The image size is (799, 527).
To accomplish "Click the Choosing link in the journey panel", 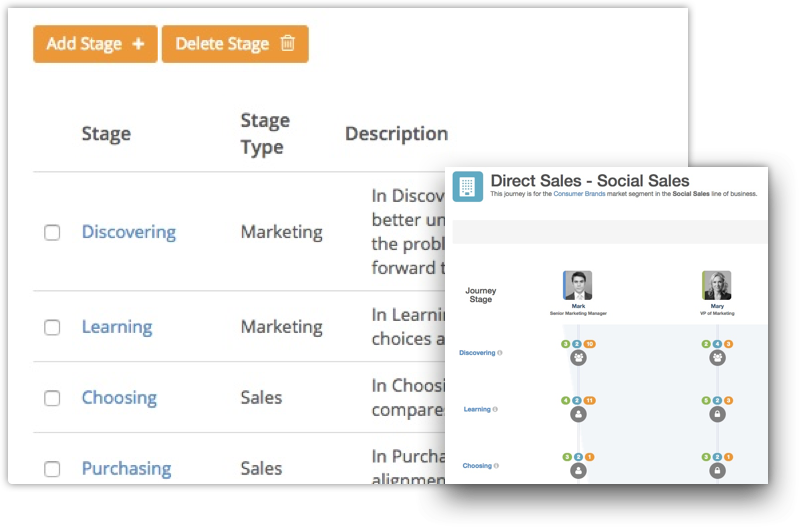I will (x=477, y=466).
